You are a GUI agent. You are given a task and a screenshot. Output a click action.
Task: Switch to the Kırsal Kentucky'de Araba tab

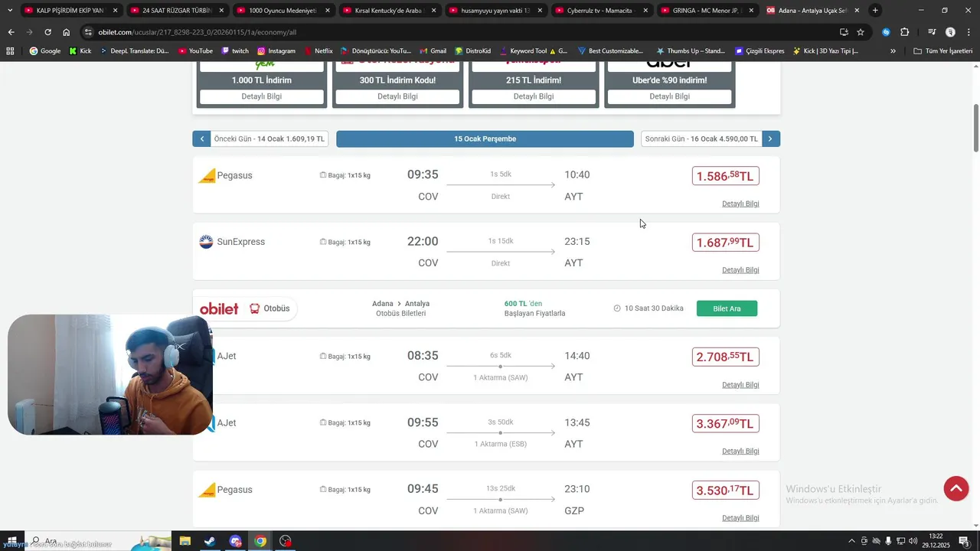[389, 11]
